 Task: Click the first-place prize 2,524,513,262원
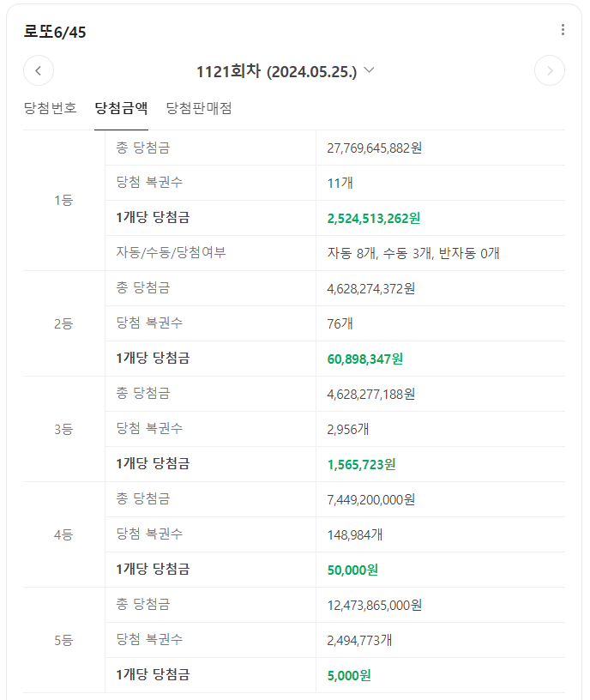[x=374, y=218]
